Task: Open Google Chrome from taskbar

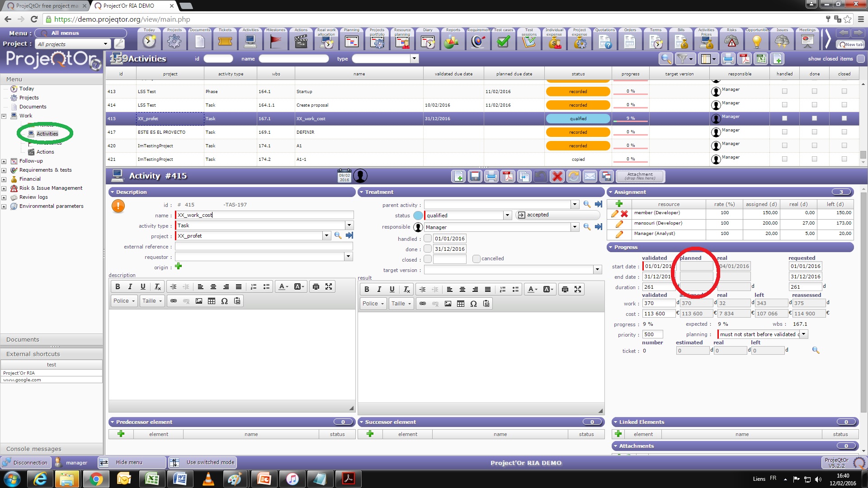Action: click(96, 479)
